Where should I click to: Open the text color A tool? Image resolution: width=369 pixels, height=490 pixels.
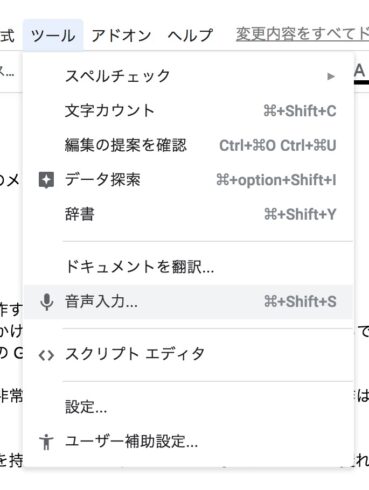(x=361, y=73)
